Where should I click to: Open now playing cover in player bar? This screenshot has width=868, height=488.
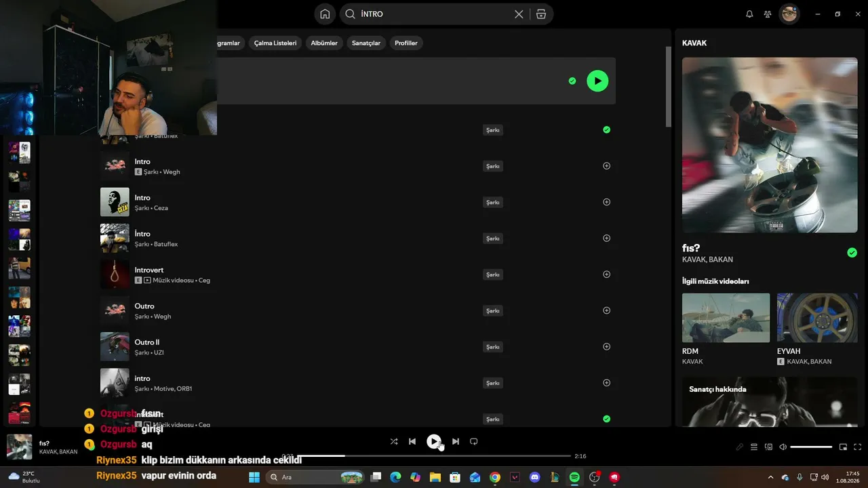click(19, 447)
